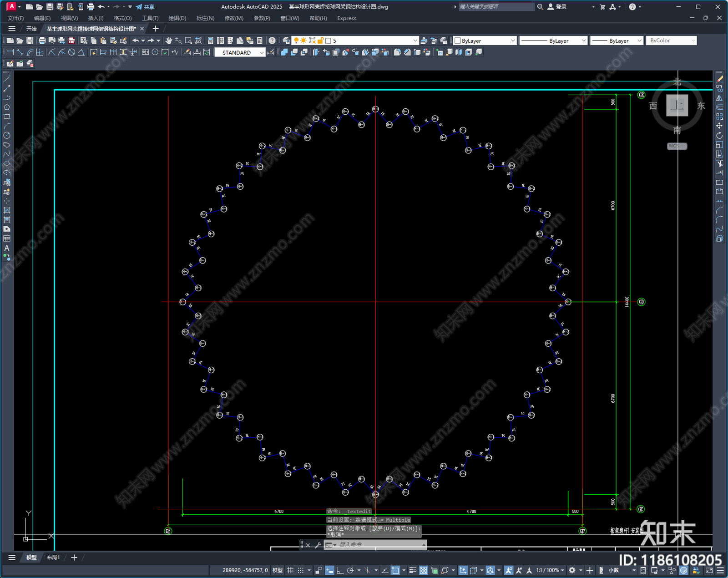The width and height of the screenshot is (728, 578).
Task: Click the Linear dimension tool
Action: coord(10,52)
